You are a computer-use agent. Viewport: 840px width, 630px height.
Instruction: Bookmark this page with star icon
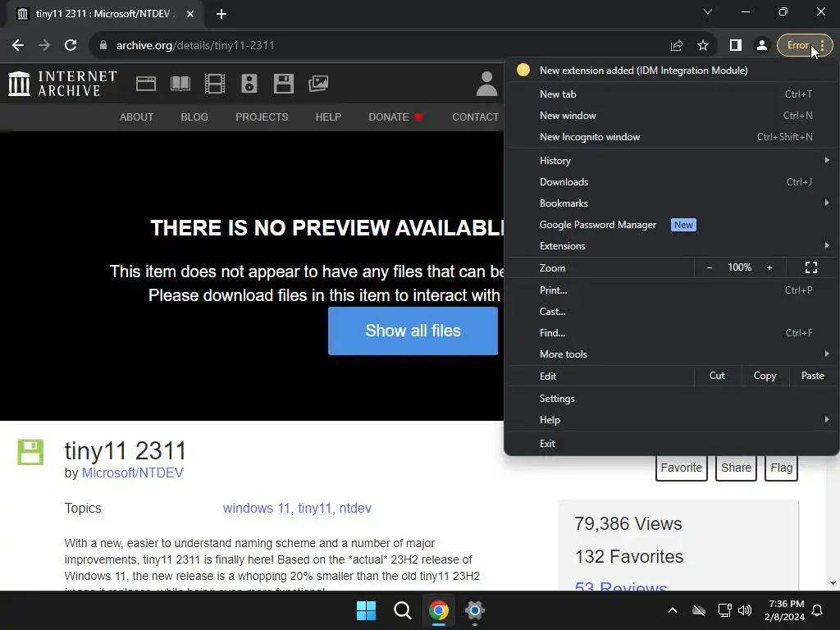click(703, 46)
